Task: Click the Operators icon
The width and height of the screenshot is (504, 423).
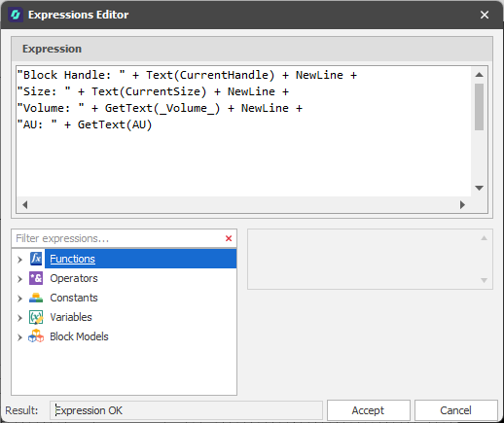Action: (x=36, y=278)
